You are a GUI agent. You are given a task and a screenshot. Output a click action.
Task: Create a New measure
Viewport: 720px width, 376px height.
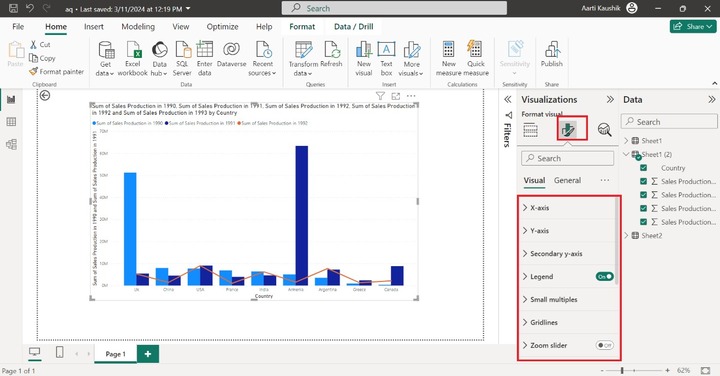coord(449,58)
